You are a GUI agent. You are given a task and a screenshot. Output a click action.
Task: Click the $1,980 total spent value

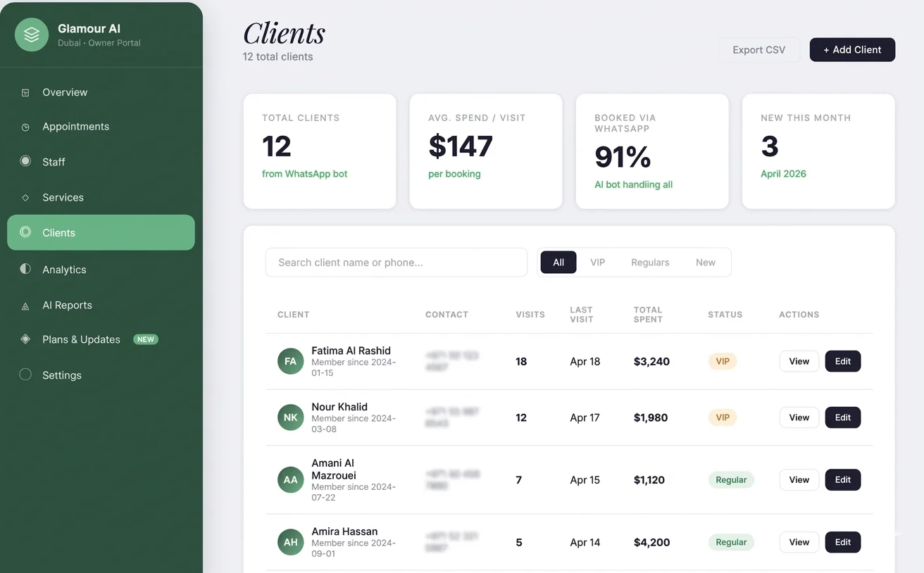tap(651, 417)
